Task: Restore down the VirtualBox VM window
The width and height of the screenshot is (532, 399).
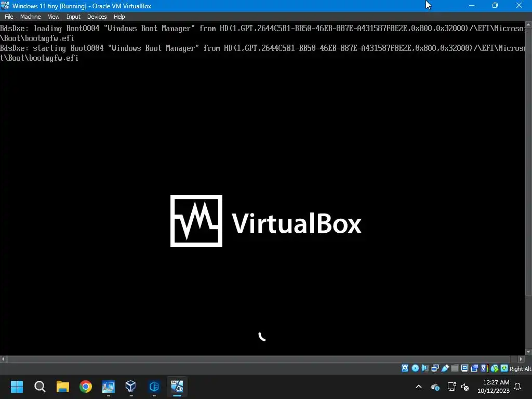Action: (x=495, y=5)
